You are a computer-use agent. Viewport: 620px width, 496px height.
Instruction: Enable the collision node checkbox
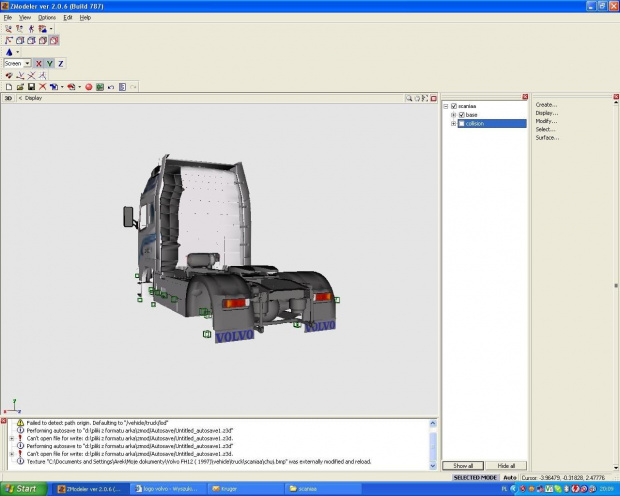[461, 123]
